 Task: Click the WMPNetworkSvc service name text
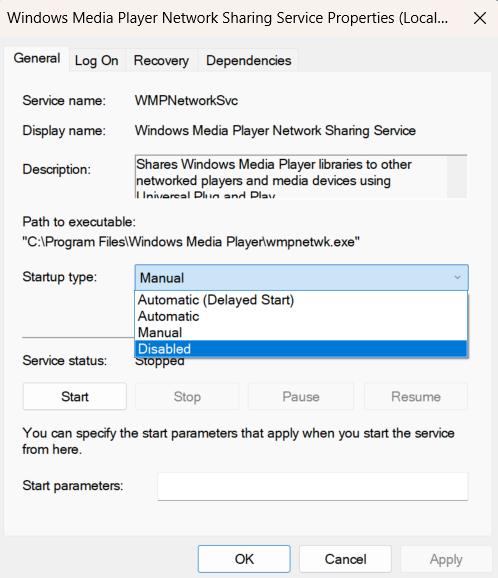pos(186,100)
